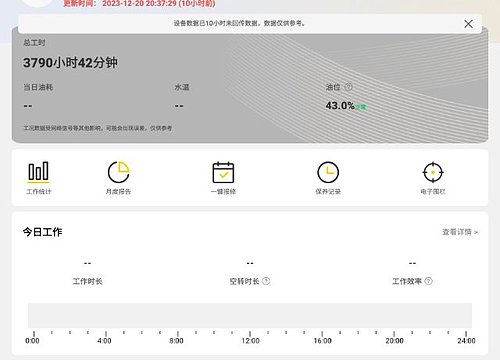The height and width of the screenshot is (360, 500).
Task: Open the 月度报告 pie chart icon
Action: 118,172
